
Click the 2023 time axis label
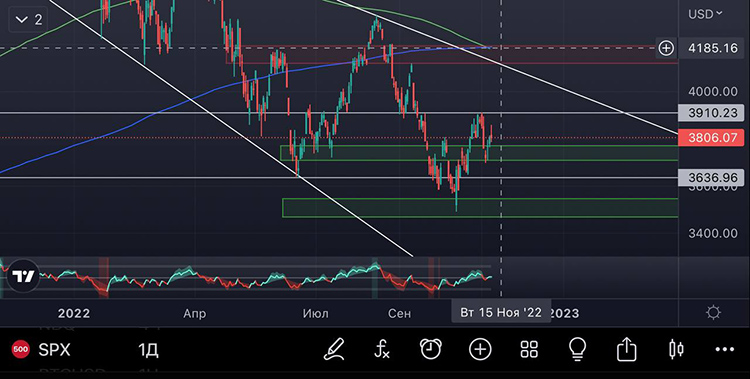coord(564,313)
